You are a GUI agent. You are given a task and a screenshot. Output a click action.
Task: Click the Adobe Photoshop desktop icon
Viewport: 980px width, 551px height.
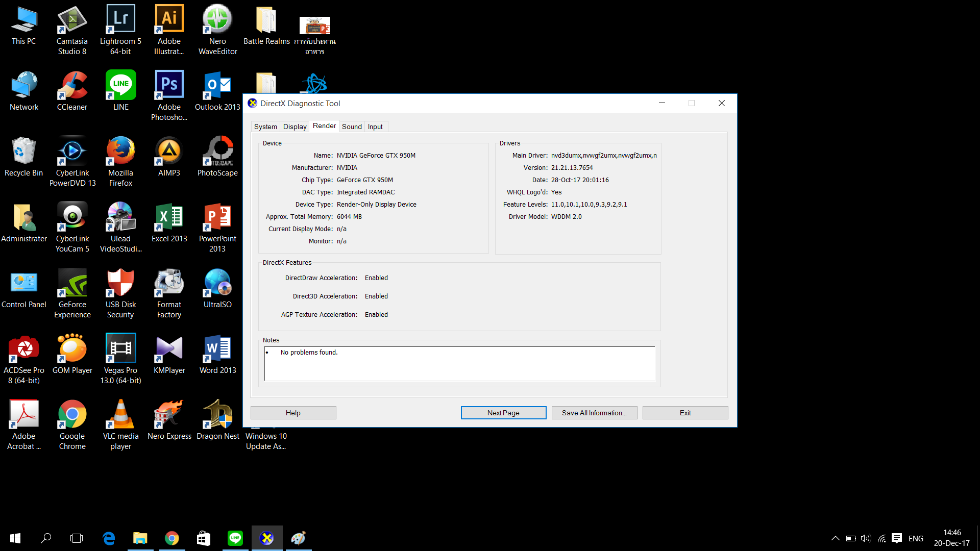pyautogui.click(x=169, y=86)
